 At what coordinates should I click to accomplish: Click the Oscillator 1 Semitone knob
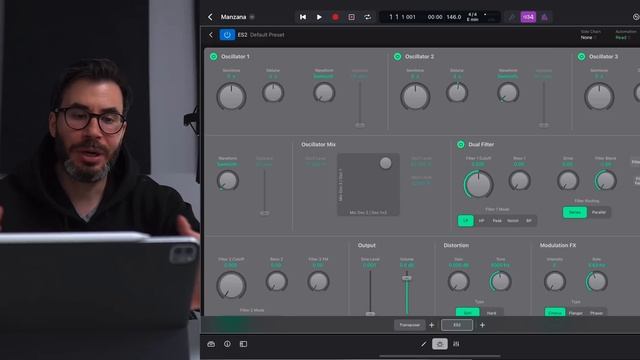pos(231,96)
